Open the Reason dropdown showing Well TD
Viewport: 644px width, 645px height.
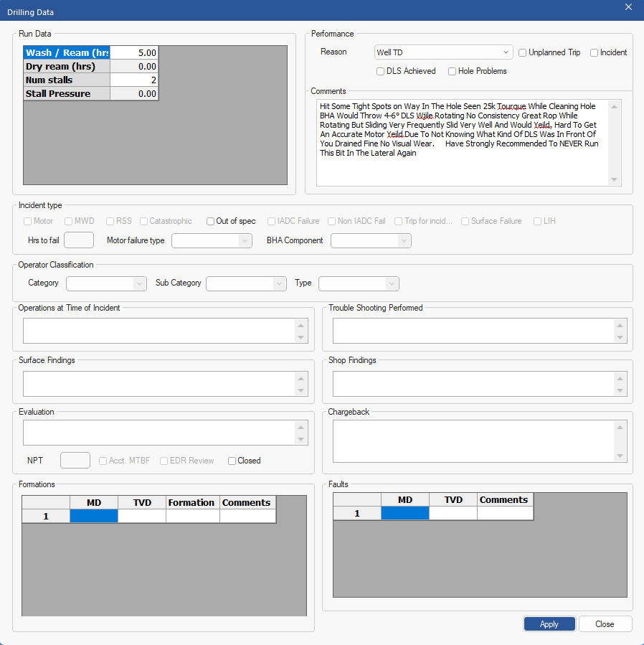point(443,52)
